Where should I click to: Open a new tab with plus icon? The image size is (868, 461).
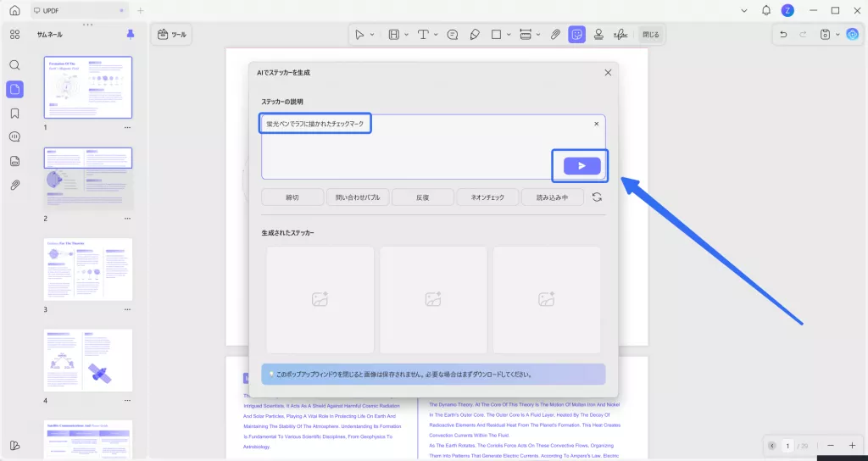[x=141, y=10]
